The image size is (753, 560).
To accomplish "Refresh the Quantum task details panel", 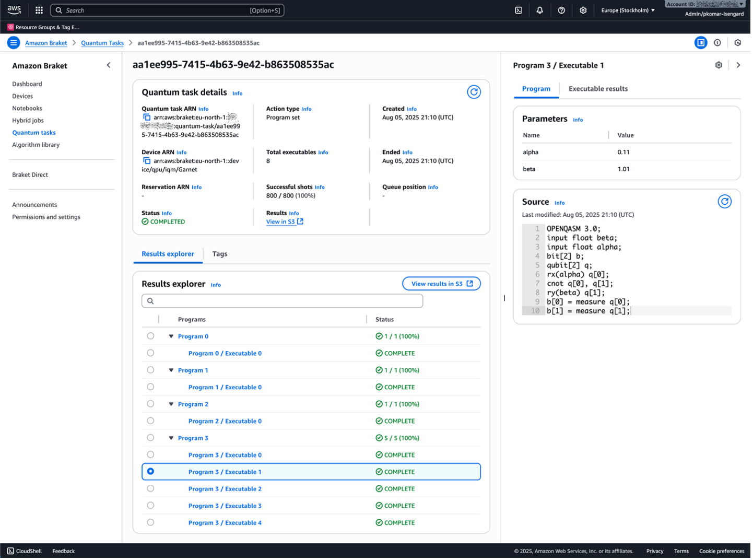I will [x=474, y=92].
